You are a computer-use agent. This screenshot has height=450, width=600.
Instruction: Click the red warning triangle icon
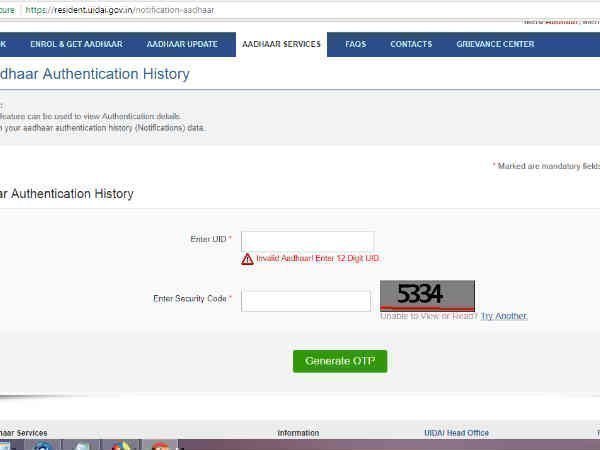(247, 259)
